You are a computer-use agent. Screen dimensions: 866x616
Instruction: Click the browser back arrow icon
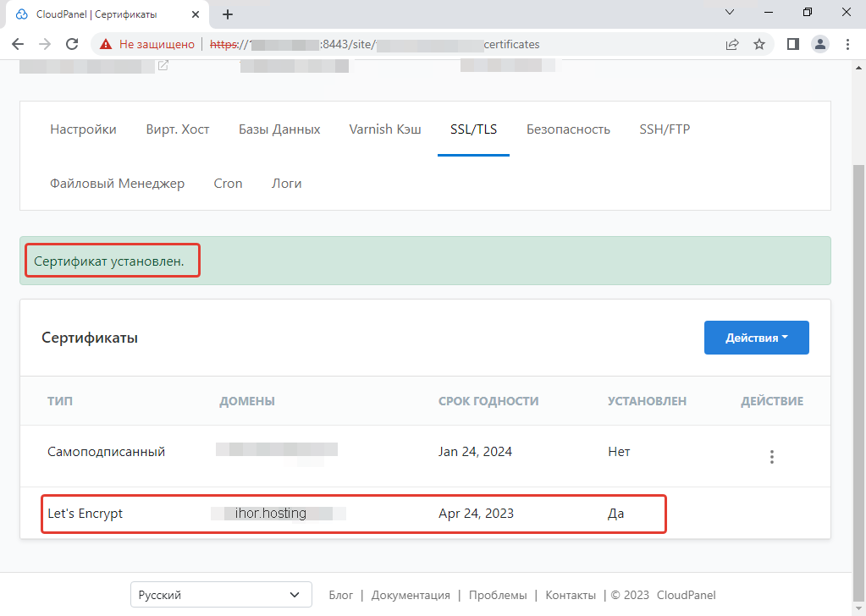(x=18, y=44)
